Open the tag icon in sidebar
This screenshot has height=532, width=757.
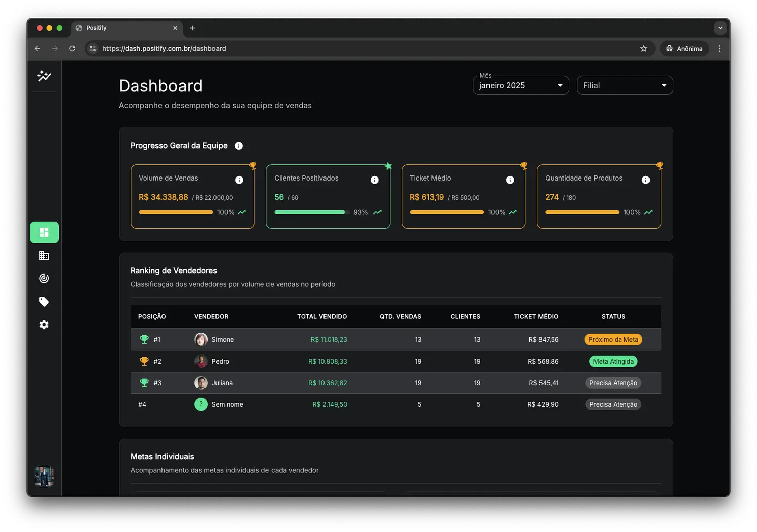[x=44, y=302]
